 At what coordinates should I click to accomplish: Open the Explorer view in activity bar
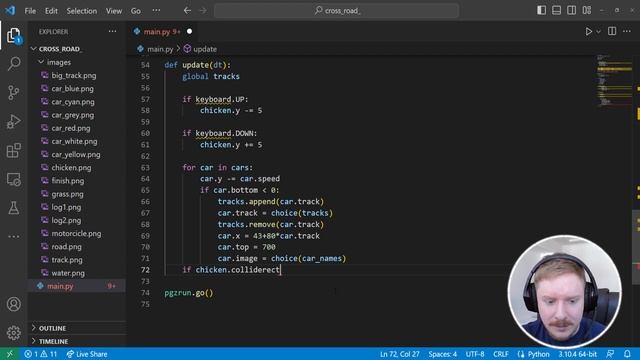click(x=13, y=35)
